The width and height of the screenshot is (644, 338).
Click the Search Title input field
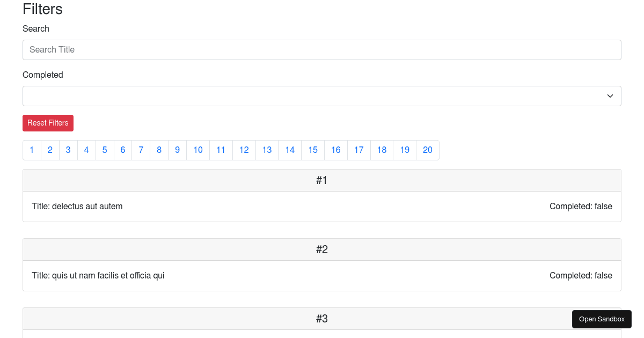(x=322, y=49)
